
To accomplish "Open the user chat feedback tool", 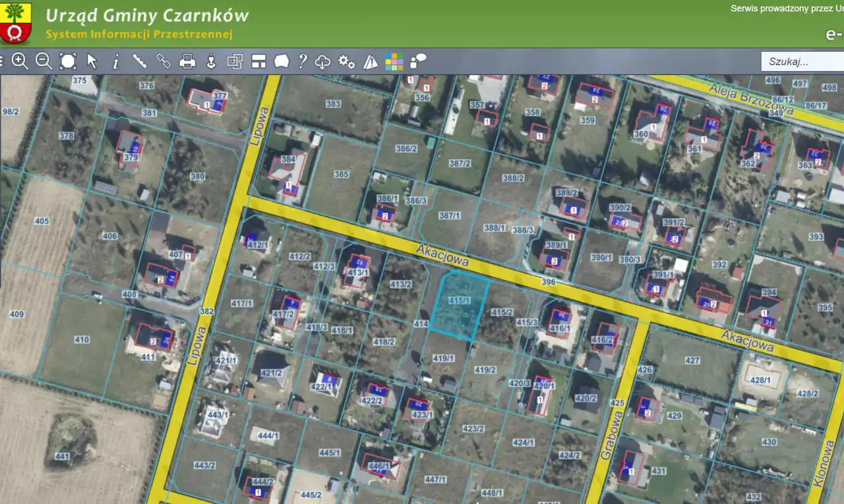I will tap(418, 62).
